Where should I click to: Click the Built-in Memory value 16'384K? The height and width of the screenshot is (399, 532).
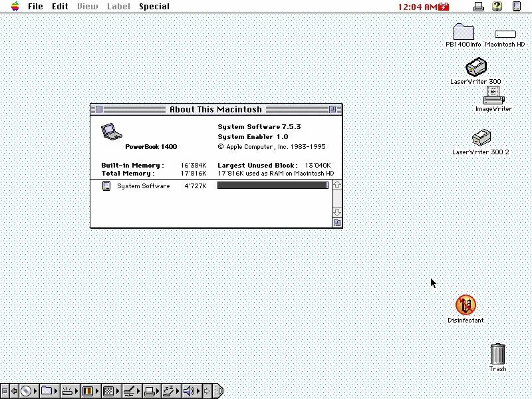click(194, 165)
